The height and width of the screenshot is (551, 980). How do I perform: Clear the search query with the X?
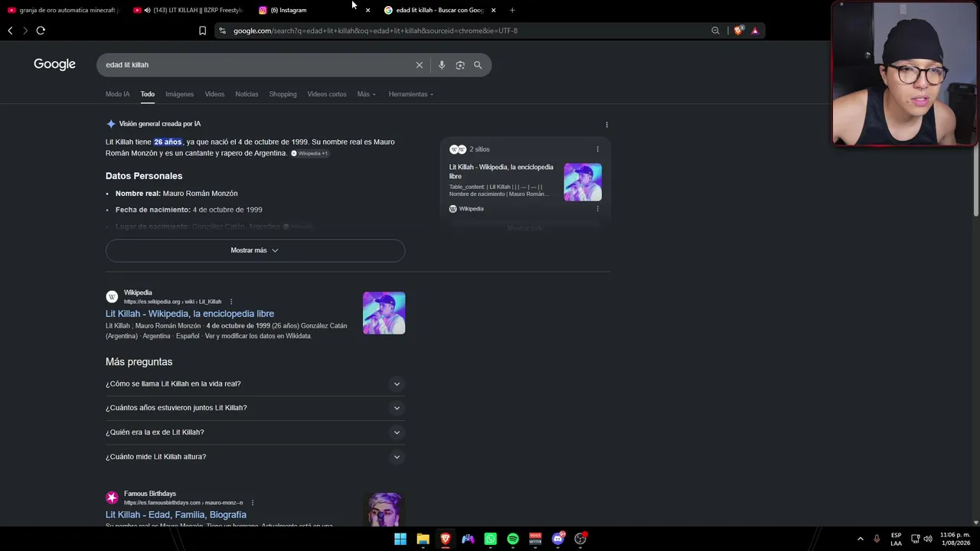click(419, 65)
